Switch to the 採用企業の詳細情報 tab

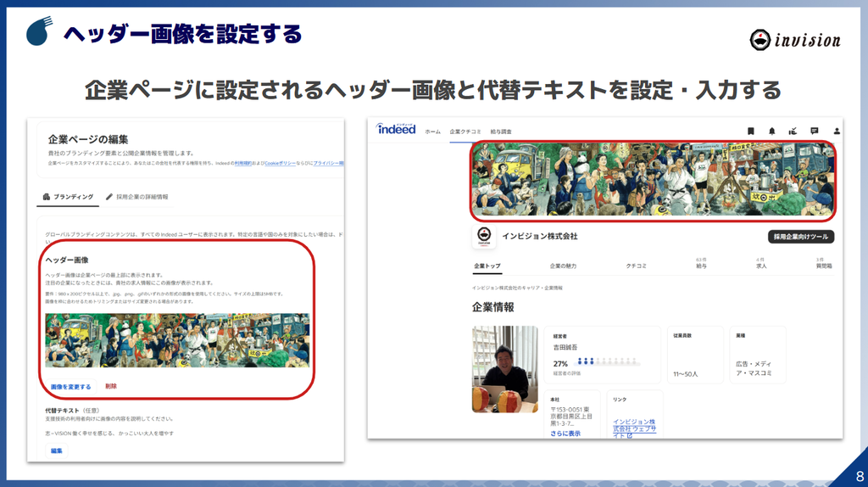[137, 197]
